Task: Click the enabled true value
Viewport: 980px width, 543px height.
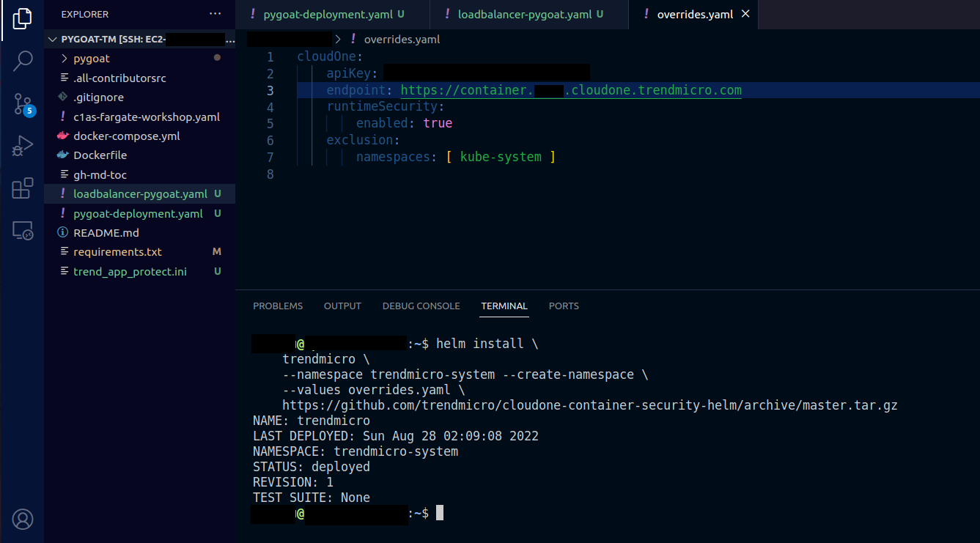Action: [438, 123]
